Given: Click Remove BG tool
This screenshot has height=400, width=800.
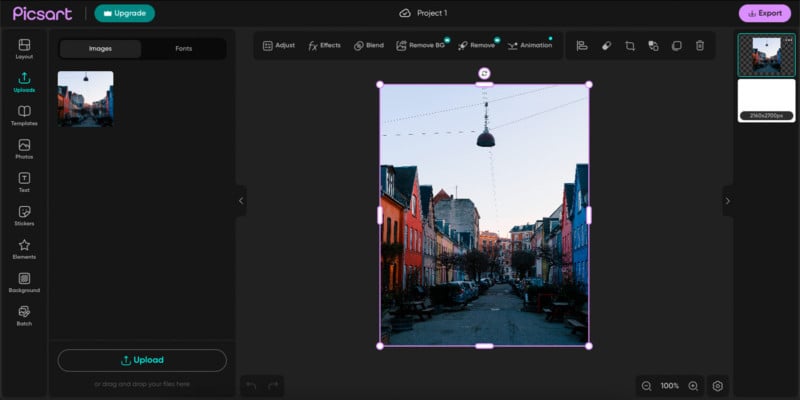Looking at the screenshot, I should click(420, 46).
